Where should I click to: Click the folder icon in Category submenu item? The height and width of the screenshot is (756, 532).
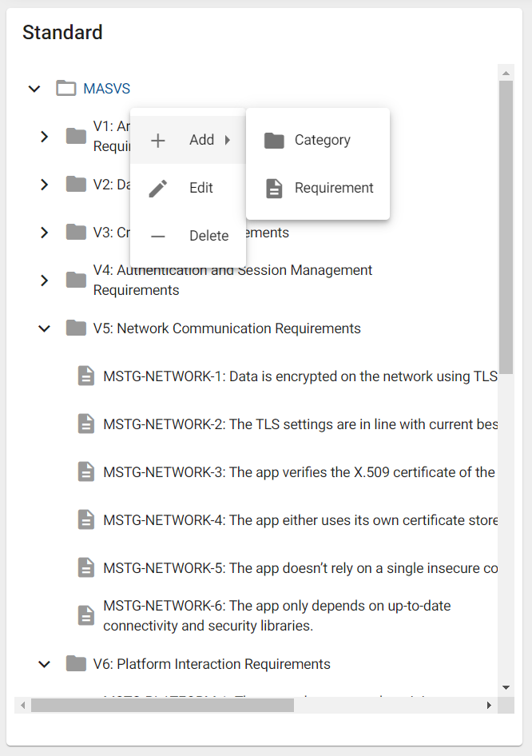[x=274, y=141]
